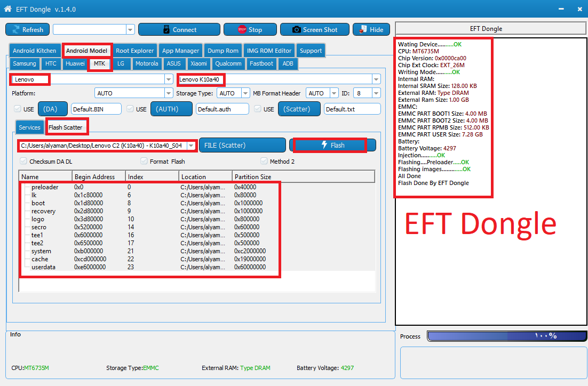Select the Xiaomi brand tab
The image size is (588, 386).
pos(198,63)
